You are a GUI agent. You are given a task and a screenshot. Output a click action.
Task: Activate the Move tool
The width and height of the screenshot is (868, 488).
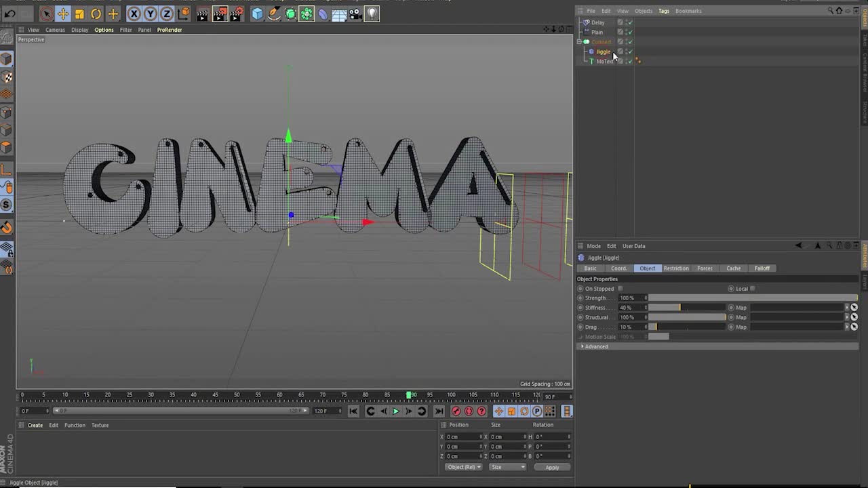(x=62, y=14)
